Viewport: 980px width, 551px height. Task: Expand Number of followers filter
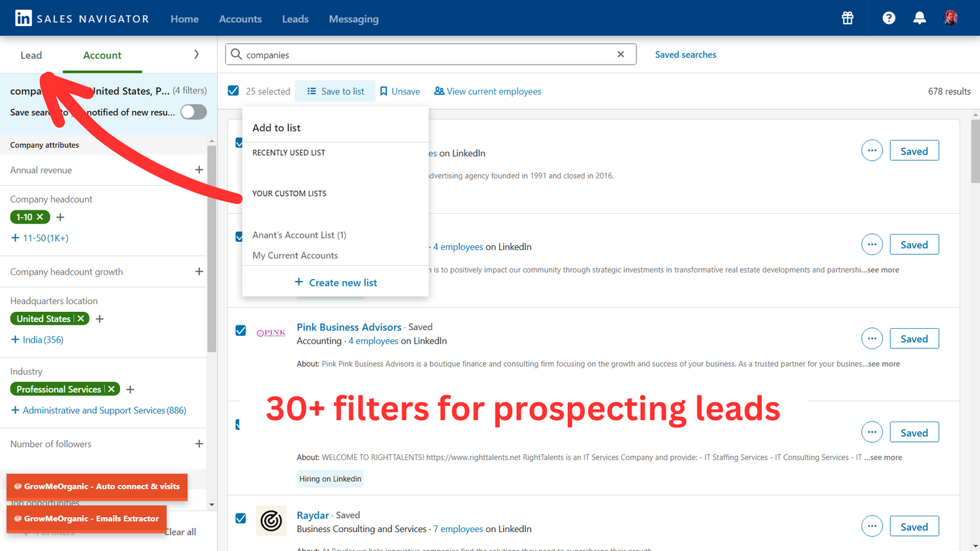(x=199, y=444)
